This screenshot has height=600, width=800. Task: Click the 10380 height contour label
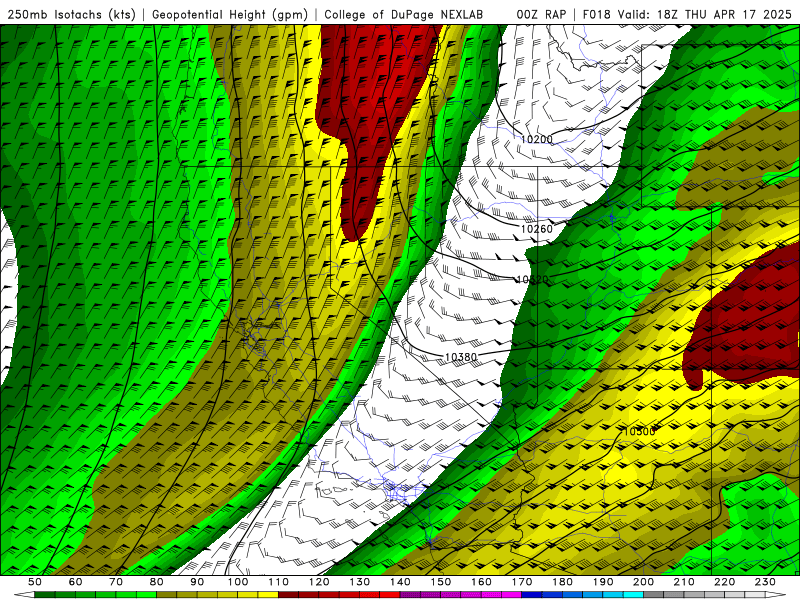461,357
